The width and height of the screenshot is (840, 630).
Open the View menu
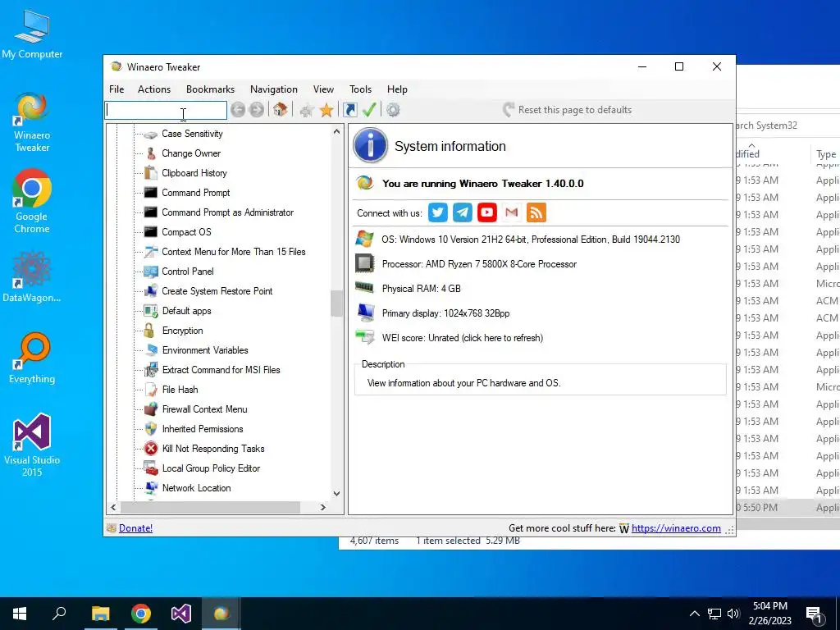(323, 89)
